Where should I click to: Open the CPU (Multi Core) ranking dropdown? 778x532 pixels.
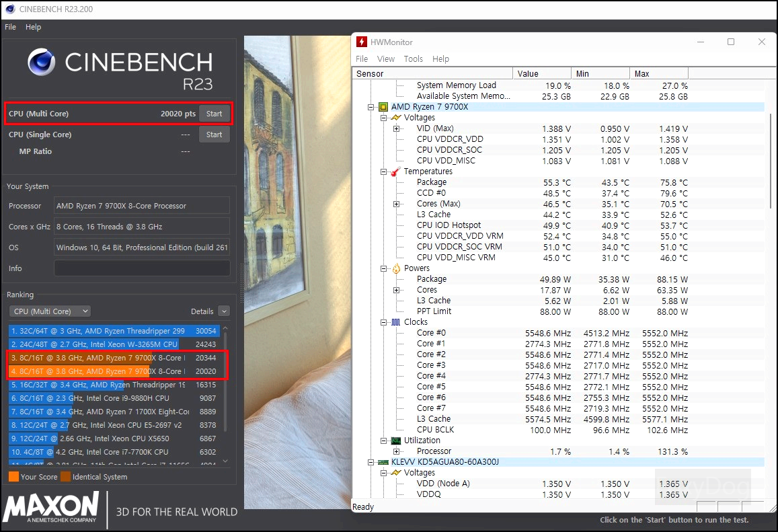tap(50, 311)
